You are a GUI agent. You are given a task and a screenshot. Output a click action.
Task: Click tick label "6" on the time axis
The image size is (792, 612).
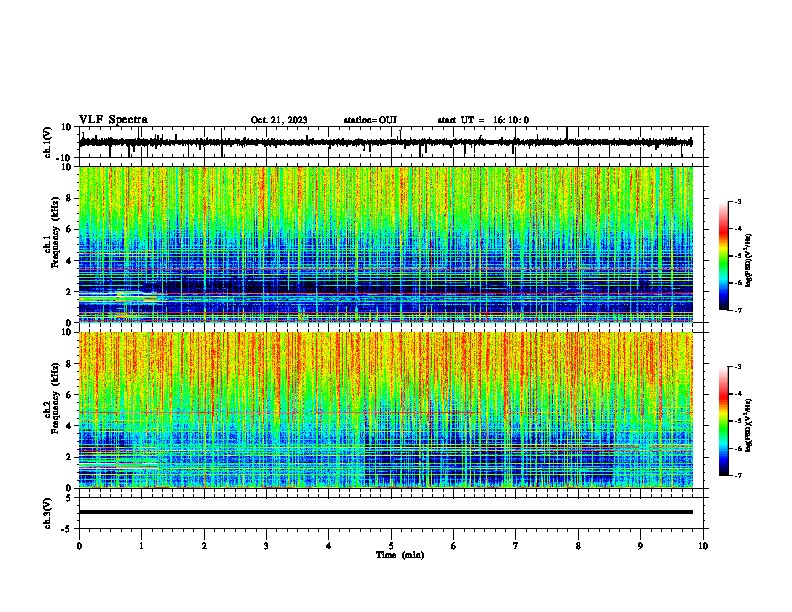(453, 546)
